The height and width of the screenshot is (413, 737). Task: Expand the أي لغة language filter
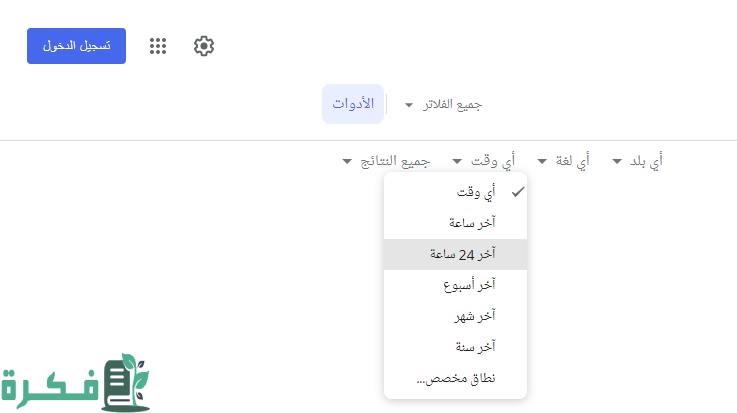564,161
